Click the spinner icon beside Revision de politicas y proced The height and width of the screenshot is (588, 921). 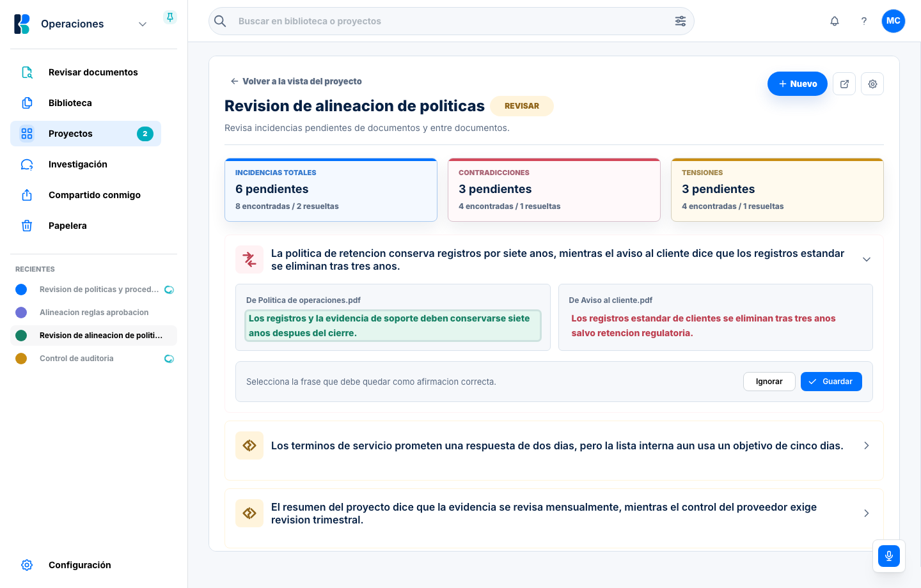pyautogui.click(x=169, y=290)
